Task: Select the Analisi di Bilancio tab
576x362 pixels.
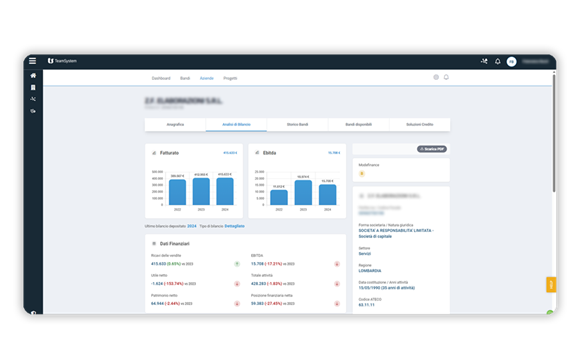Action: coord(236,125)
